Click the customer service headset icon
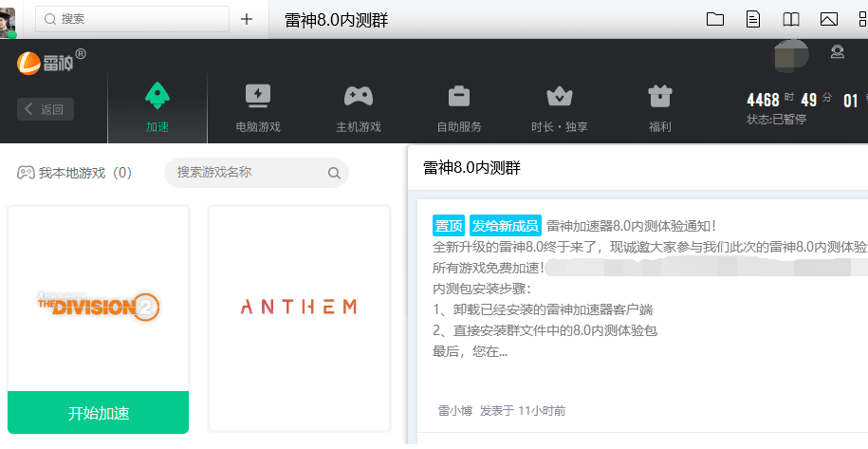868x449 pixels. point(838,52)
